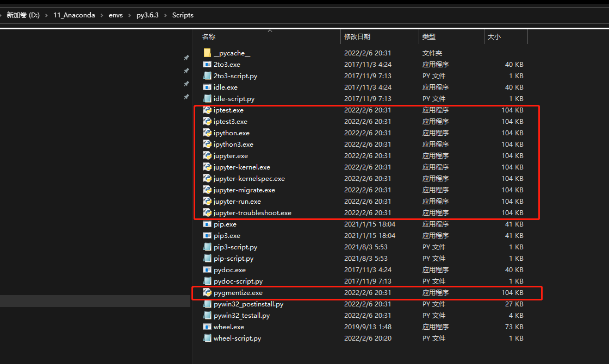The height and width of the screenshot is (364, 609).
Task: Click the jupyter-migrate.exe icon
Action: pyautogui.click(x=207, y=190)
